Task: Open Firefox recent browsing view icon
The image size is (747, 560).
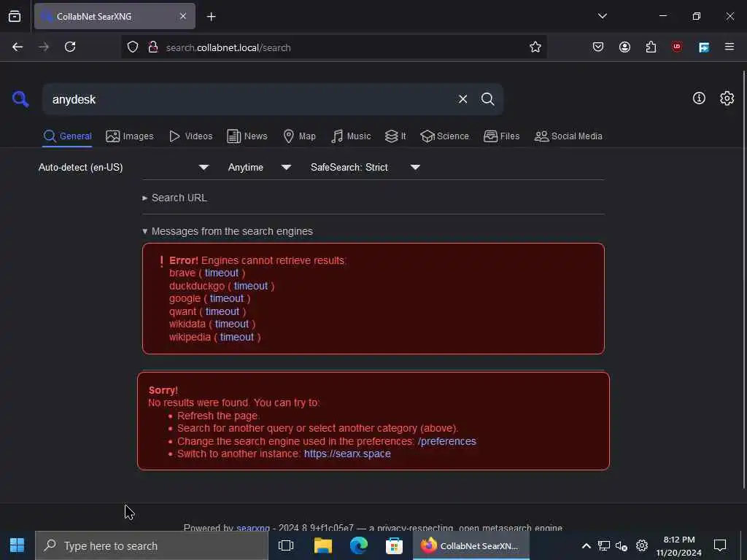Action: click(15, 16)
